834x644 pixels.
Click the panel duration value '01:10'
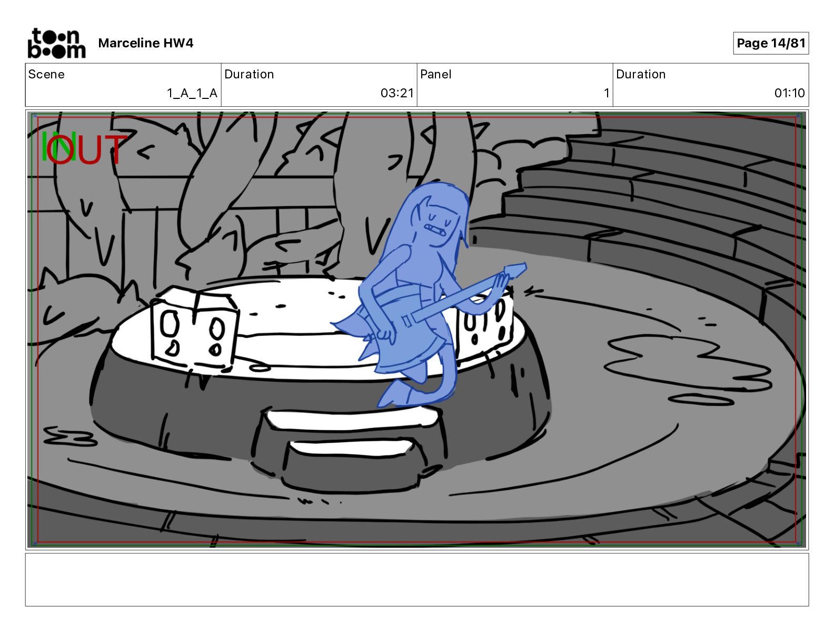789,93
